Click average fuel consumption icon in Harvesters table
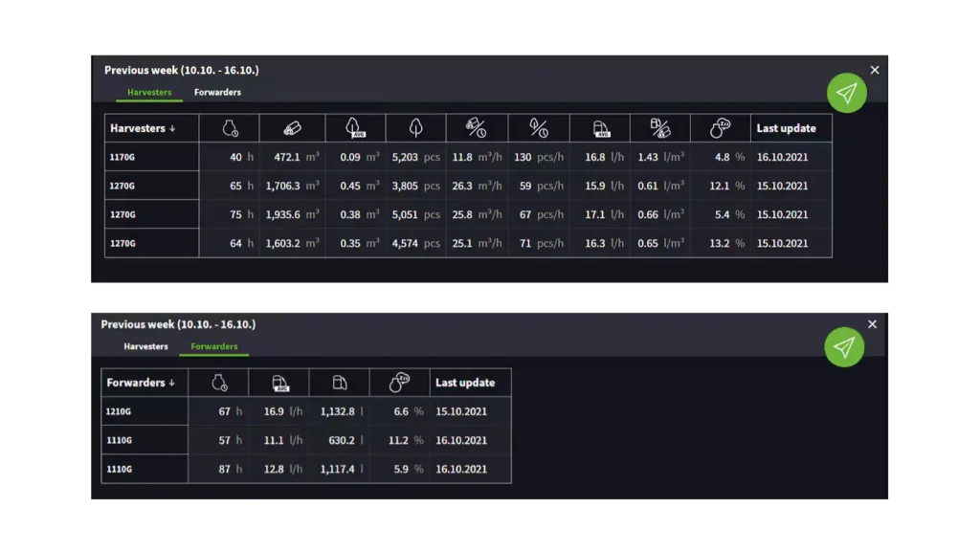Screen dimensions: 980x551 point(601,129)
